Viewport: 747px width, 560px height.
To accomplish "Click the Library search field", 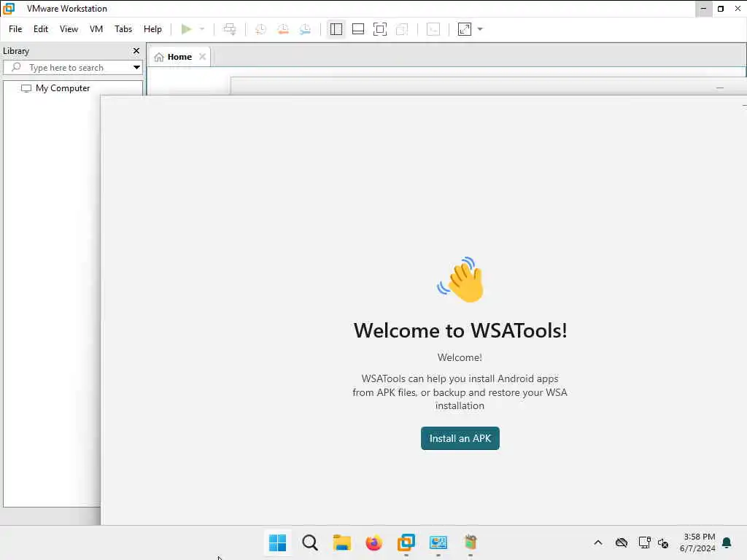I will pos(71,67).
